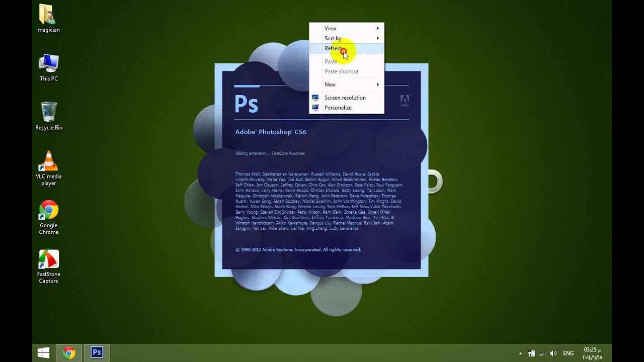The height and width of the screenshot is (362, 644).
Task: Change the ENG input language indicator
Action: [569, 353]
